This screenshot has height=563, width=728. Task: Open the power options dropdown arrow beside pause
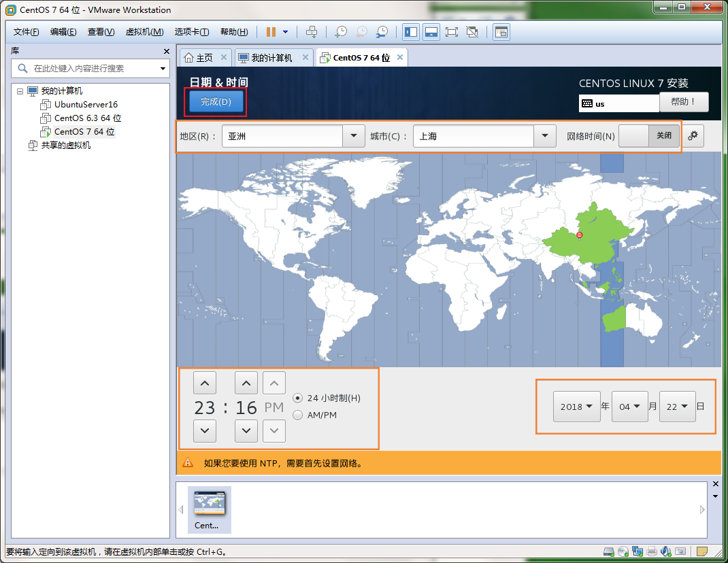(286, 32)
